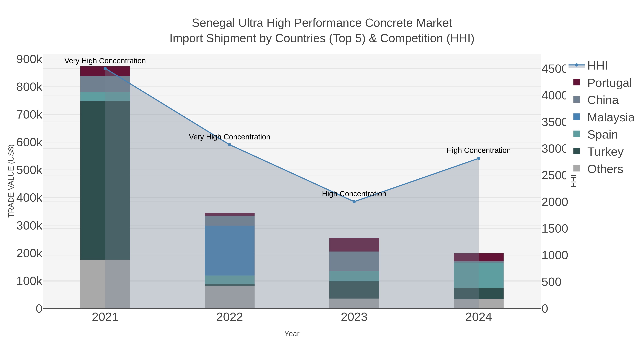Click the HHI line marker for 2022

(230, 145)
